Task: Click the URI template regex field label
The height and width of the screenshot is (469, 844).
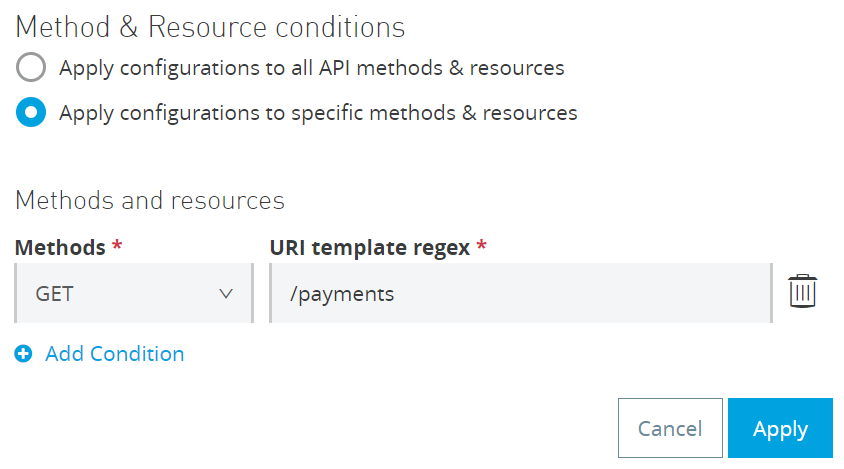Action: [370, 248]
